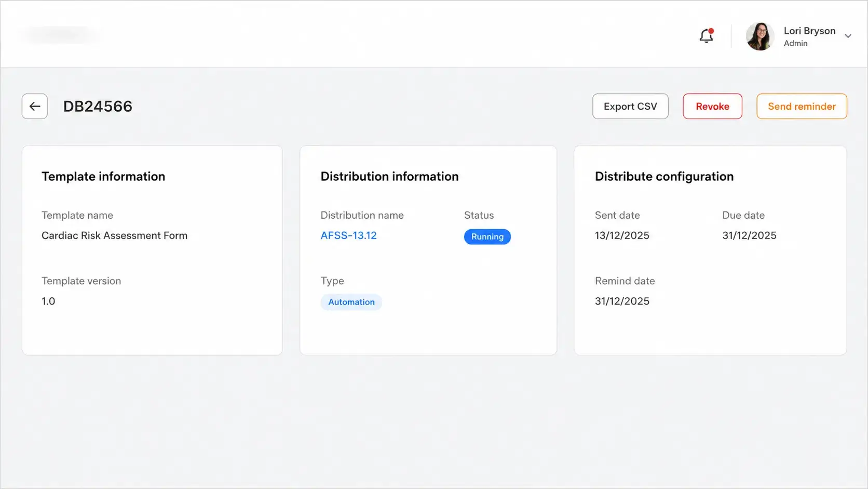Click Lori Bryson's profile avatar
The height and width of the screenshot is (489, 868).
(760, 36)
